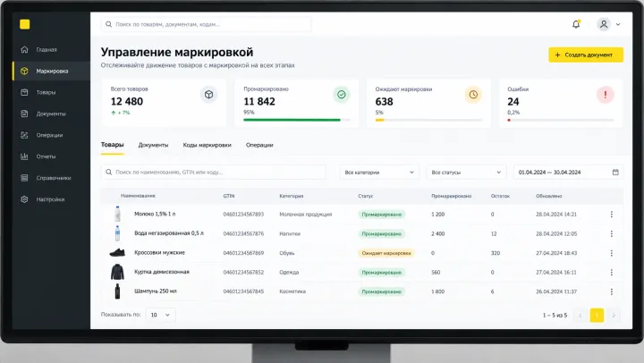The image size is (644, 363).
Task: Click the Ожидает маркировки status badge
Action: tap(386, 253)
